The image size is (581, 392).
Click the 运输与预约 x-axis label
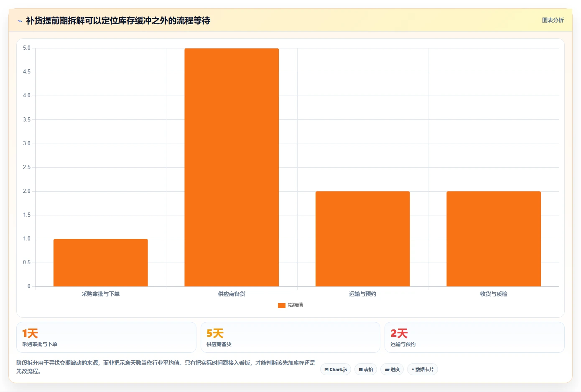363,294
